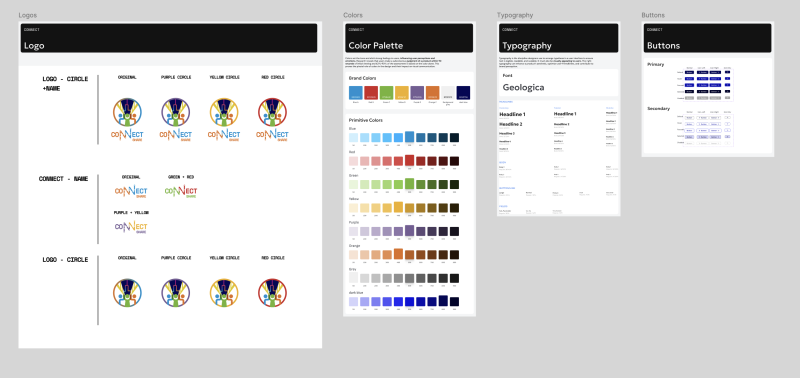The image size is (800, 378).
Task: Select the Original logo with name in the top row
Action: coord(127,120)
